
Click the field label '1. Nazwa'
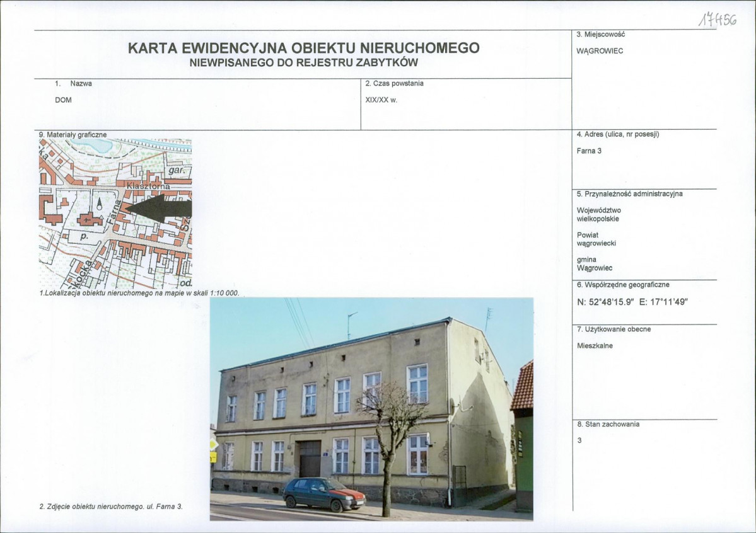[x=73, y=83]
